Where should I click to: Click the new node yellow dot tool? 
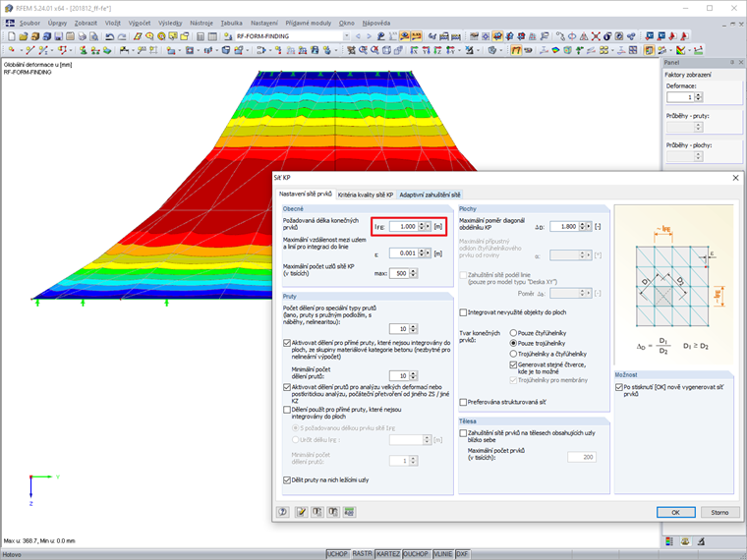pos(12,50)
